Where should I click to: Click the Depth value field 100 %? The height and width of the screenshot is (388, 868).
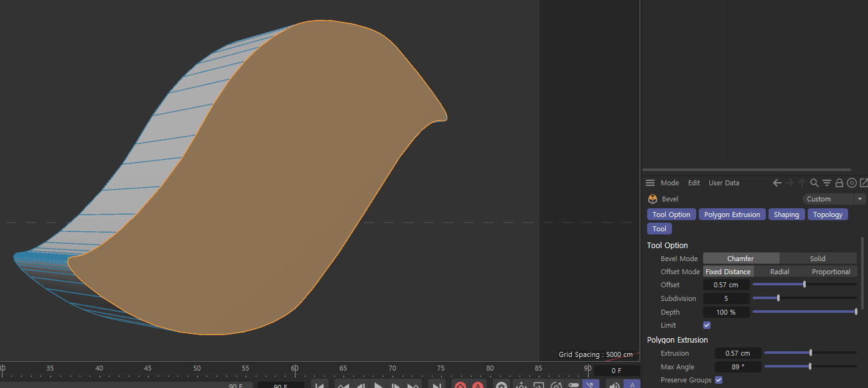pyautogui.click(x=726, y=312)
